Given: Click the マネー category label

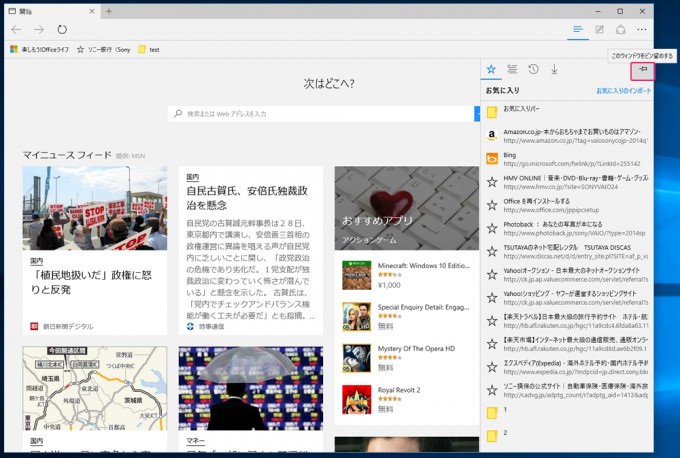Looking at the screenshot, I should coord(195,441).
